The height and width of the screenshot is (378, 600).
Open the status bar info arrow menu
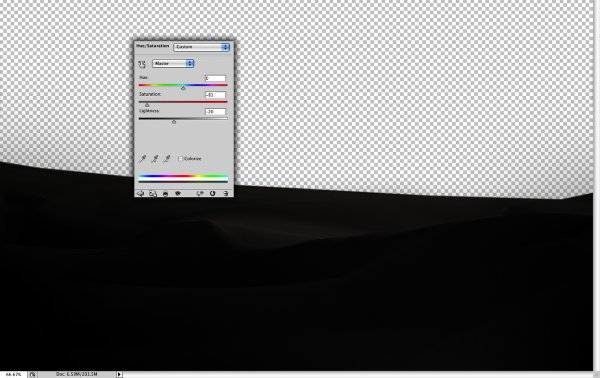tap(119, 374)
